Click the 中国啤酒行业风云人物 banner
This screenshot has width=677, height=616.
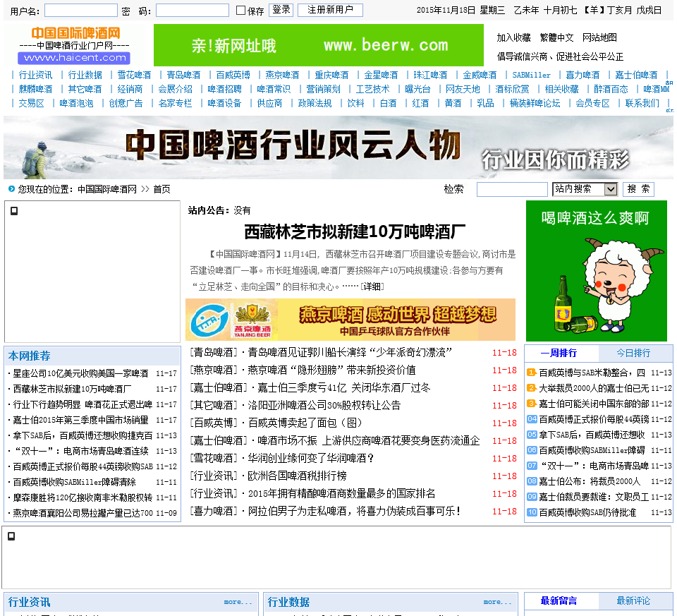pos(338,147)
